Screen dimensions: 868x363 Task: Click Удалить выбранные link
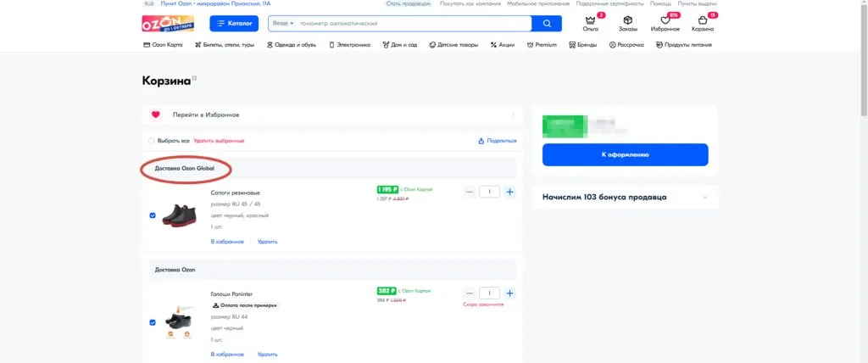(x=219, y=141)
